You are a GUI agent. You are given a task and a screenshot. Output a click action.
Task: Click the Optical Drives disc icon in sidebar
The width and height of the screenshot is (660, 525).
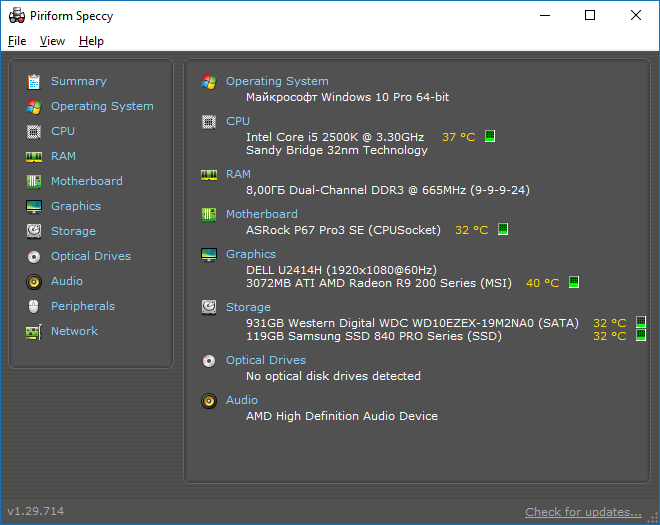pos(34,256)
